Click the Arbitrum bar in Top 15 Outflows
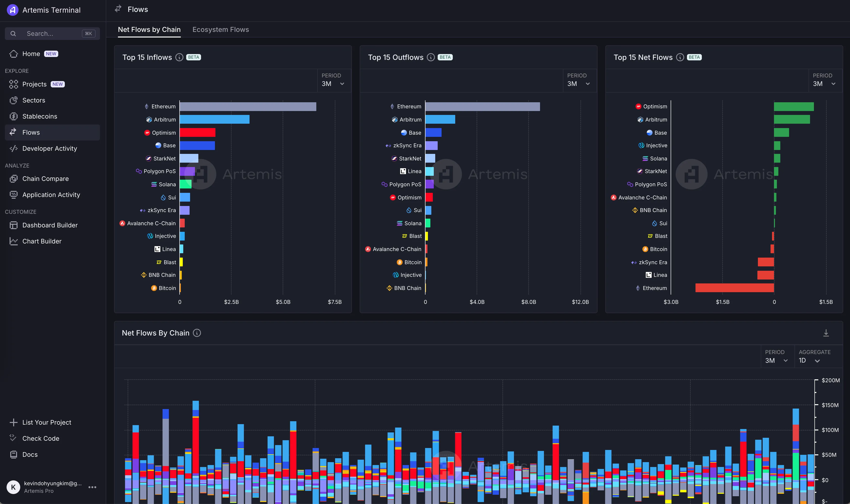This screenshot has width=850, height=504. [440, 119]
